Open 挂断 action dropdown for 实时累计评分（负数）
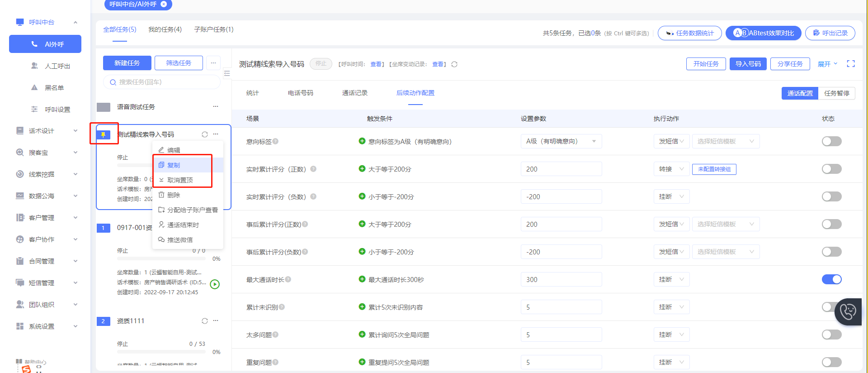868x373 pixels. (671, 196)
